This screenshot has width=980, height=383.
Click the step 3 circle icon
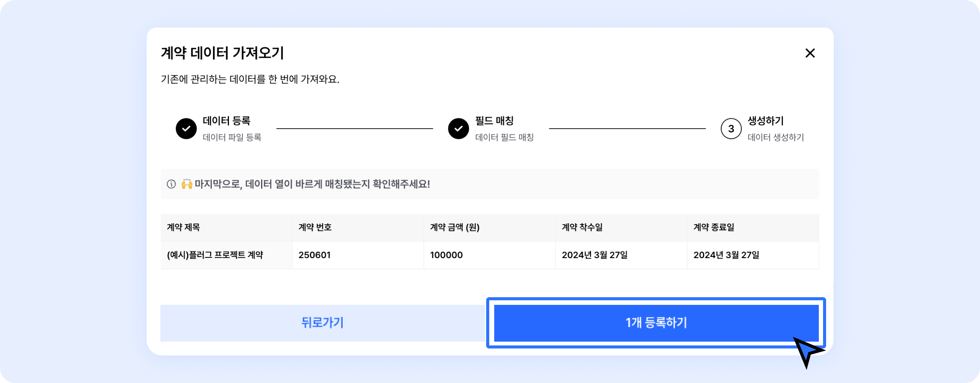pyautogui.click(x=731, y=129)
